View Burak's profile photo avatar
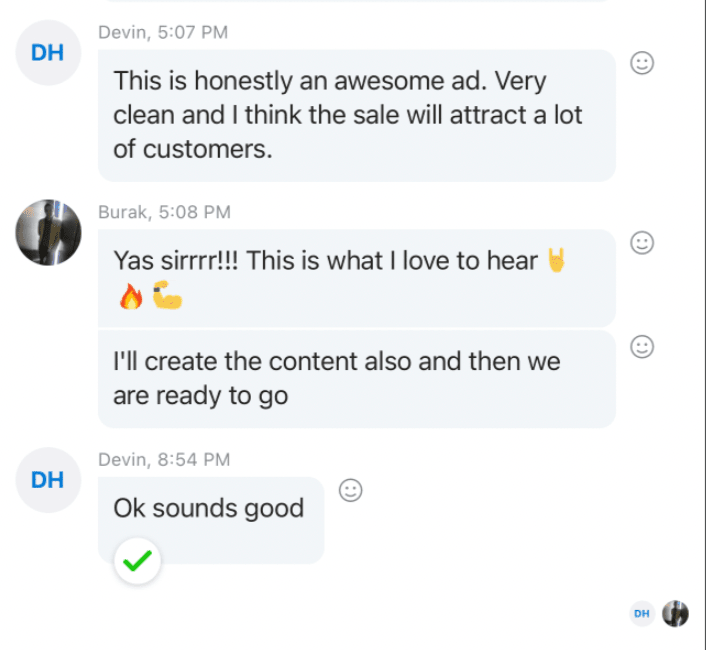Image resolution: width=706 pixels, height=650 pixels. tap(48, 232)
